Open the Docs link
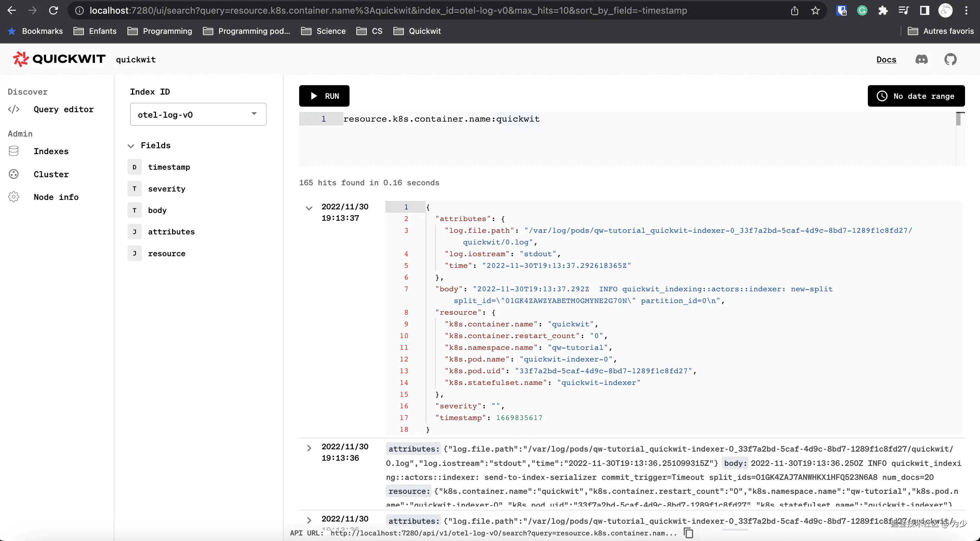980x541 pixels. click(x=886, y=59)
